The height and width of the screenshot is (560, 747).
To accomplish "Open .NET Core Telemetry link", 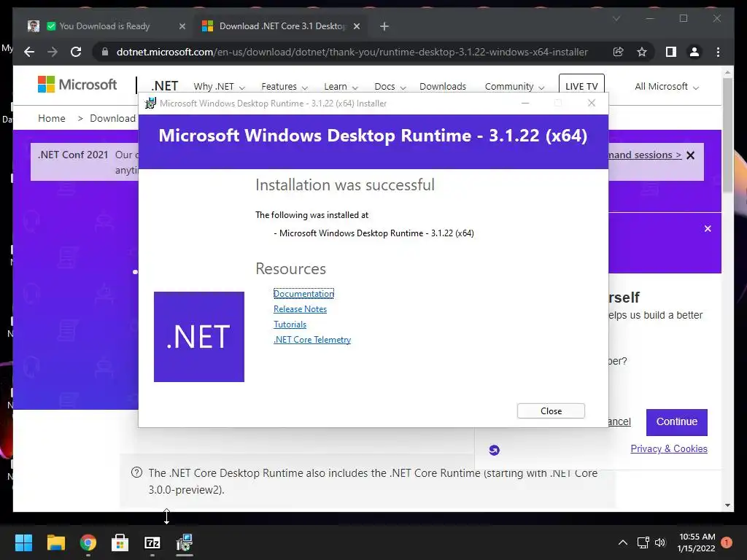I will [x=312, y=340].
